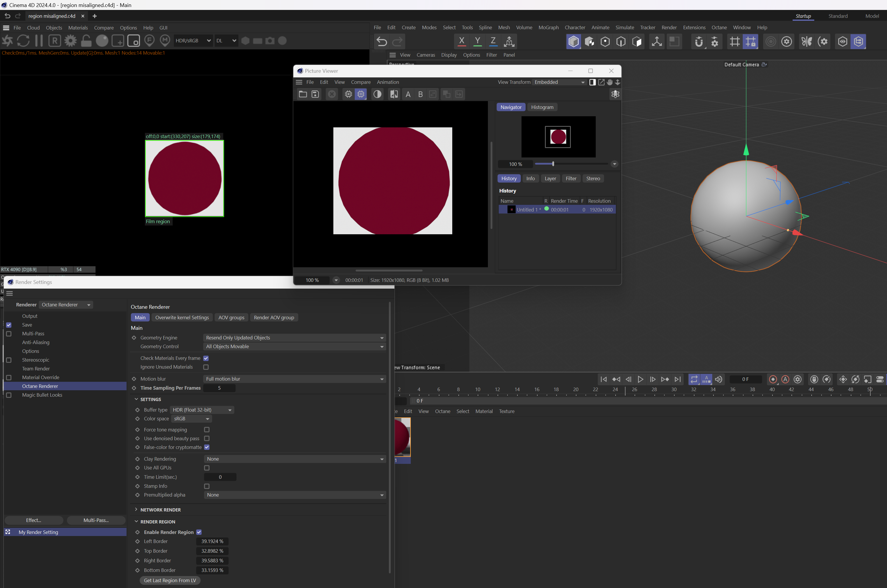Switch to the Histogram tab
Viewport: 887px width, 588px height.
(542, 107)
